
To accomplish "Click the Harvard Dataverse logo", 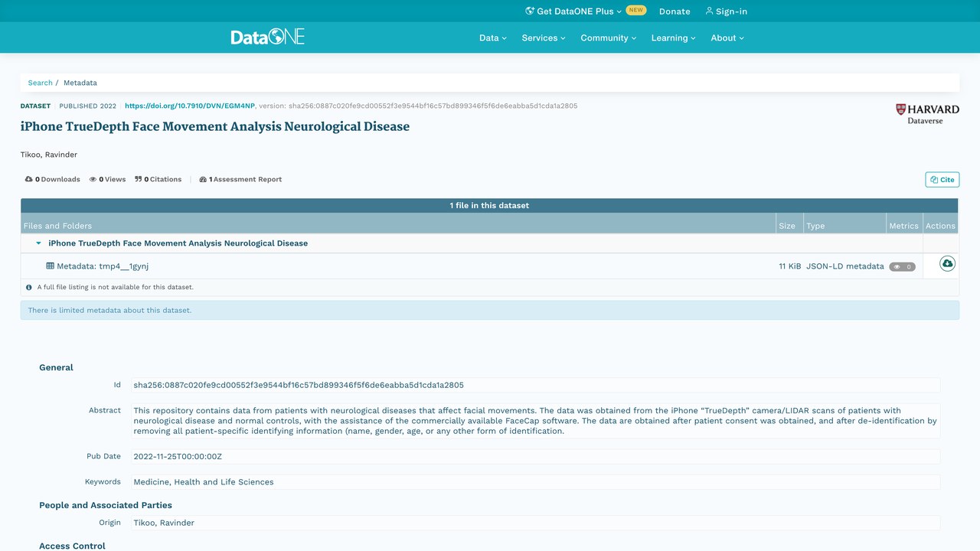I will 927,114.
